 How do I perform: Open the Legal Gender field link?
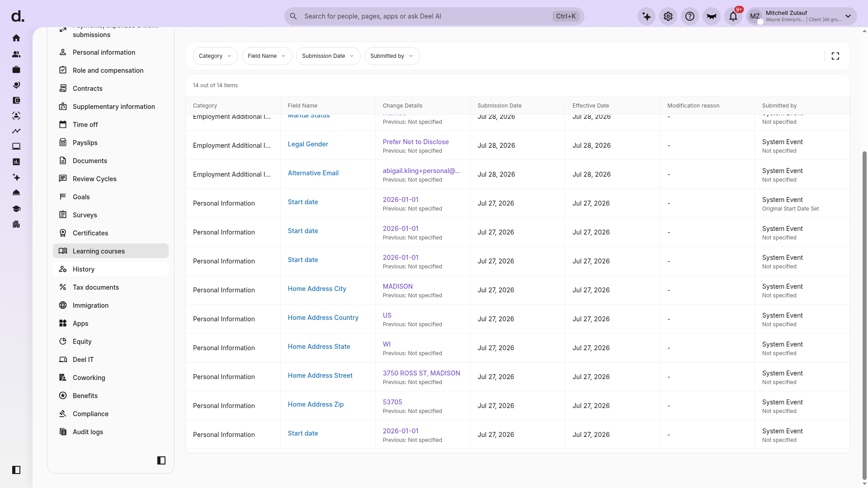click(308, 144)
